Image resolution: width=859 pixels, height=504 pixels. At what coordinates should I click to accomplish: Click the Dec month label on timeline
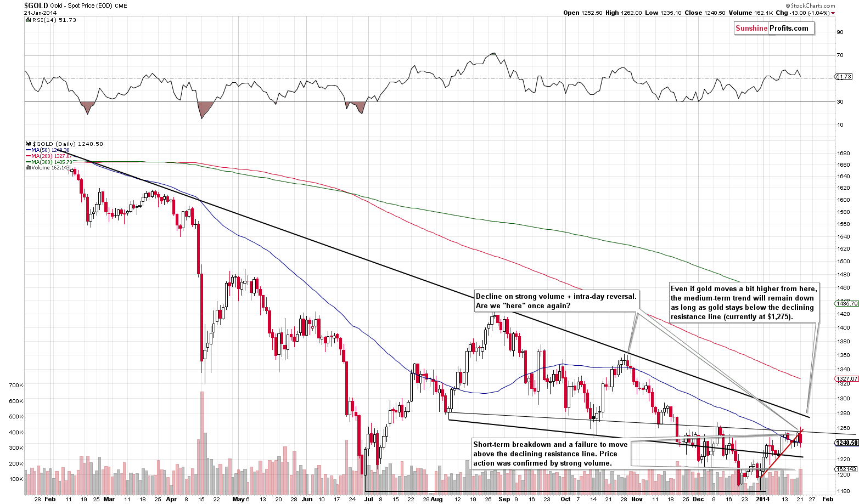click(x=698, y=499)
